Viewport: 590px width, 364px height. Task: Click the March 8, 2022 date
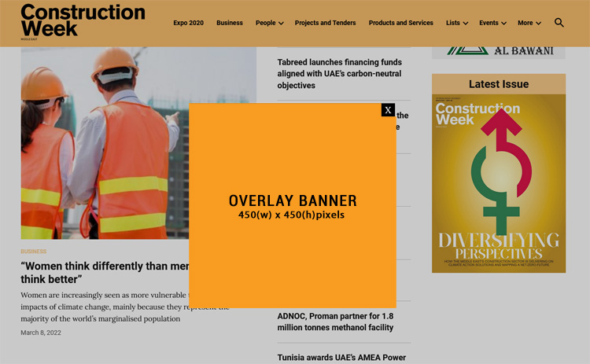click(41, 333)
